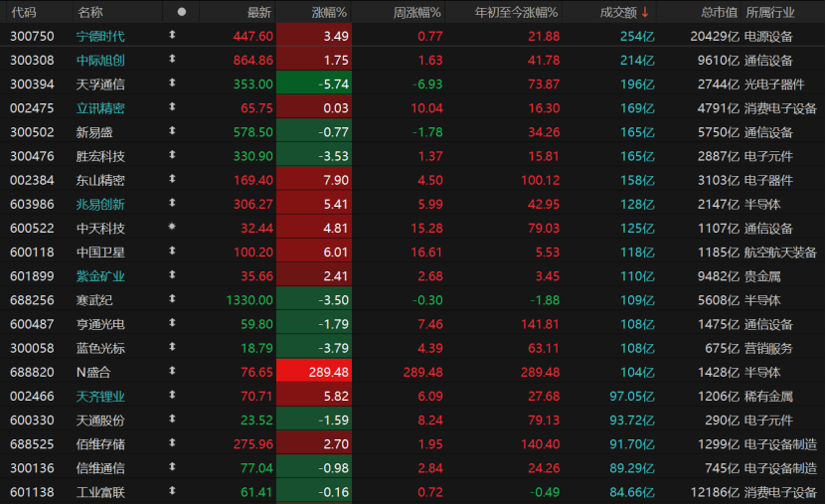The width and height of the screenshot is (826, 504).
Task: Sort by the 年初至今涨幅% column header
Action: pyautogui.click(x=516, y=12)
